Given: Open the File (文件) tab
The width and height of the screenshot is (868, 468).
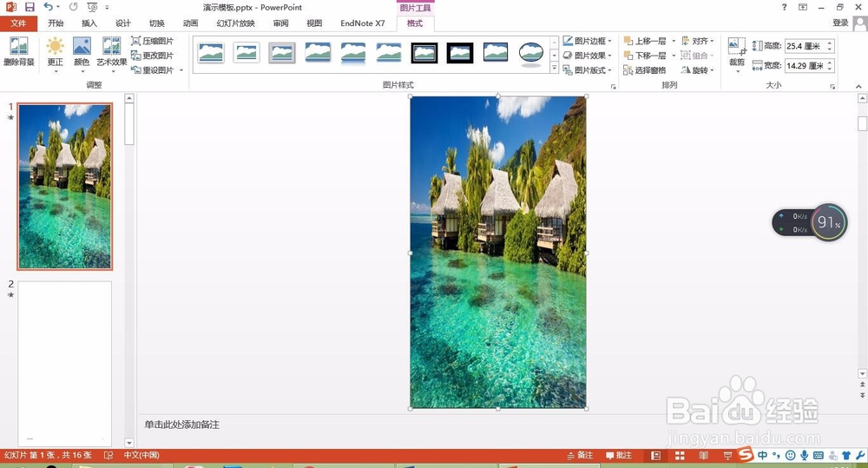Looking at the screenshot, I should pos(18,23).
